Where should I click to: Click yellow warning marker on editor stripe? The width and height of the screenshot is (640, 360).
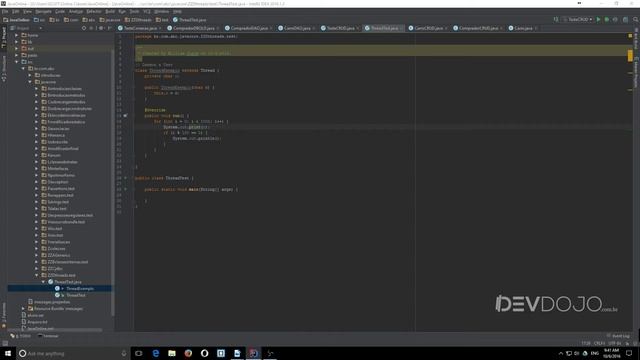(x=630, y=56)
